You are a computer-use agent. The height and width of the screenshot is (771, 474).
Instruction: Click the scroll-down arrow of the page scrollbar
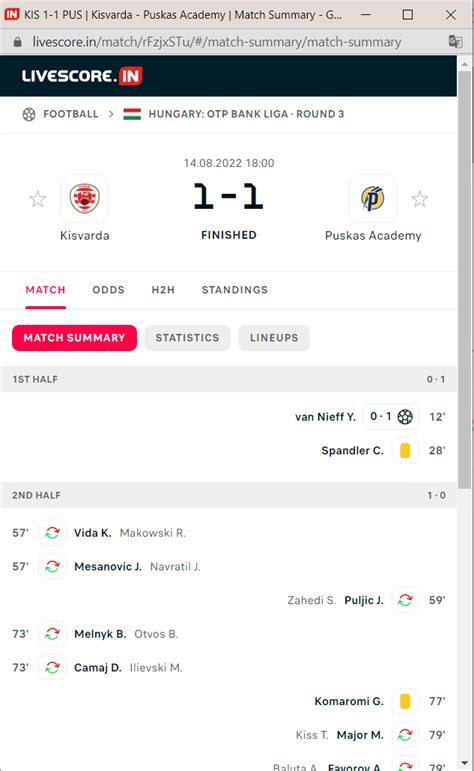(x=465, y=764)
